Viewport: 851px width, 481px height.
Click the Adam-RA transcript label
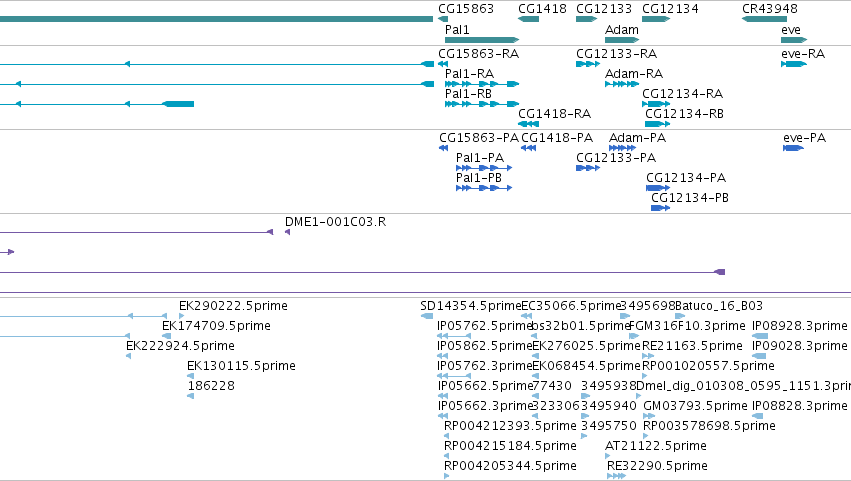(x=634, y=74)
